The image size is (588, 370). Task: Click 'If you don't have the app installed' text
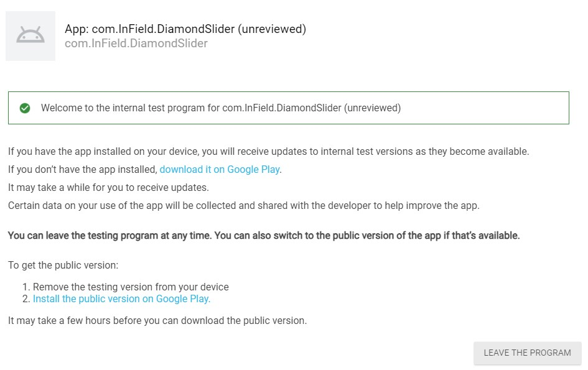(83, 169)
